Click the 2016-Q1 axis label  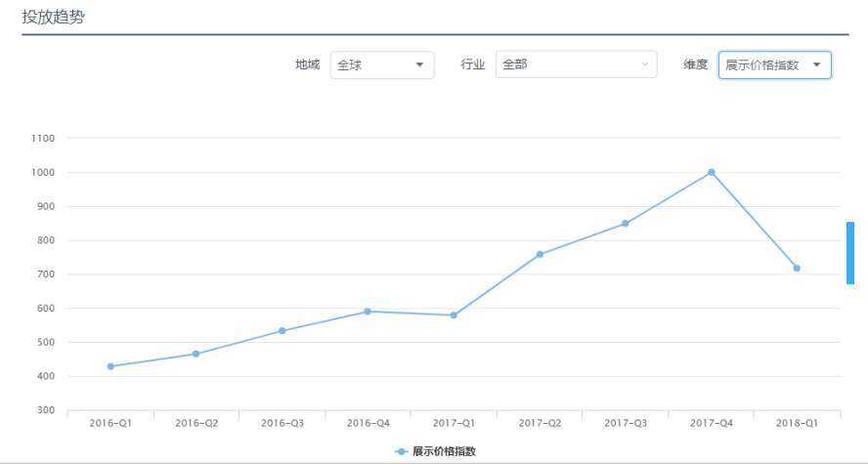[x=110, y=423]
